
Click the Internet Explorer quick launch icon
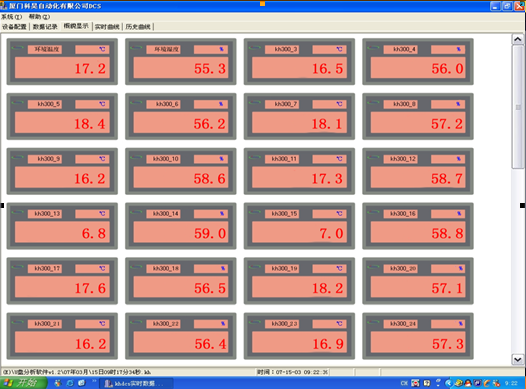[x=70, y=383]
